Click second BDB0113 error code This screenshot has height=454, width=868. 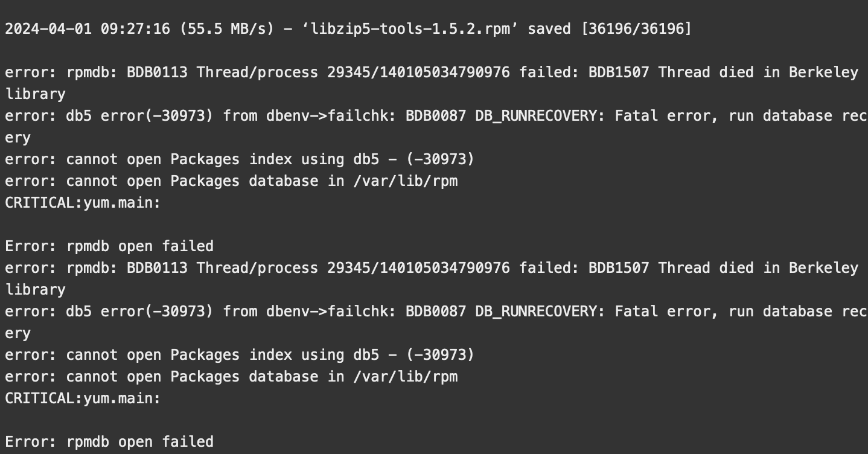click(x=158, y=268)
